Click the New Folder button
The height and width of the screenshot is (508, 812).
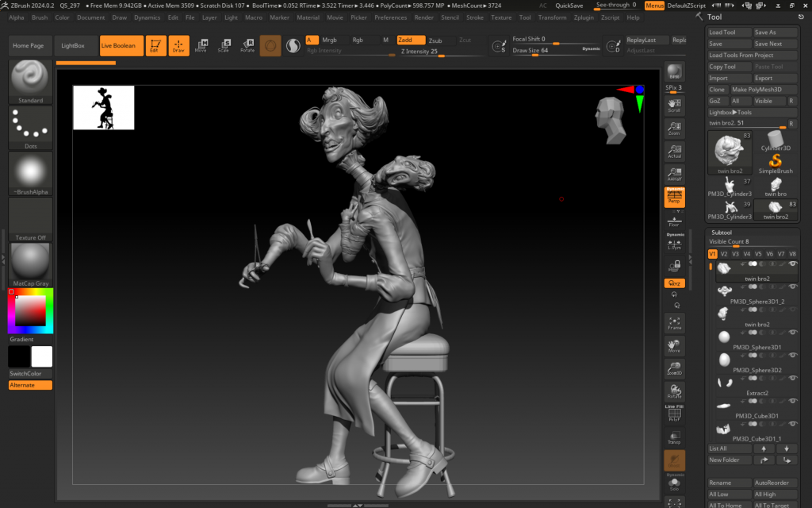click(x=730, y=460)
